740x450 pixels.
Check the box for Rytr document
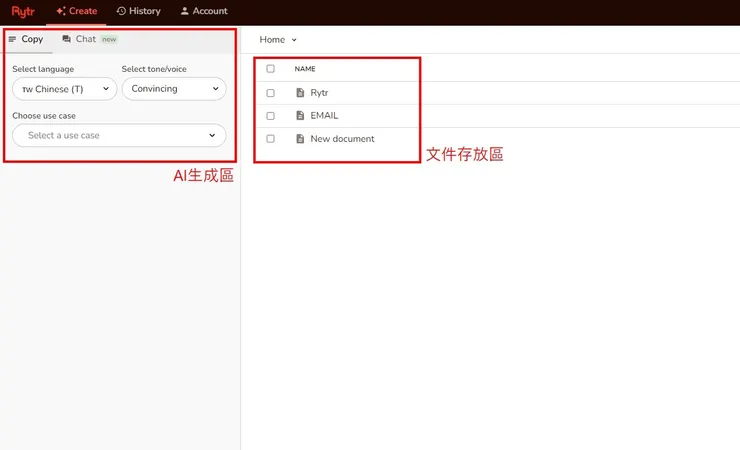[270, 93]
